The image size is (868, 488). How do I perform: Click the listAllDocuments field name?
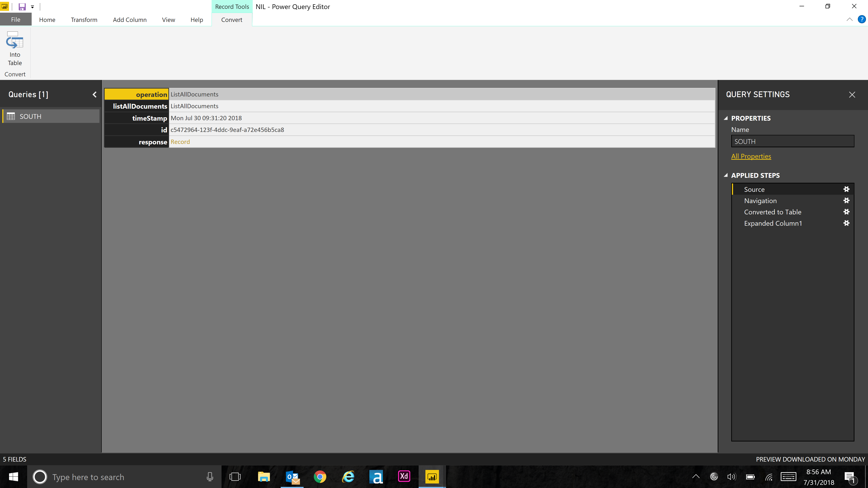[x=137, y=106]
